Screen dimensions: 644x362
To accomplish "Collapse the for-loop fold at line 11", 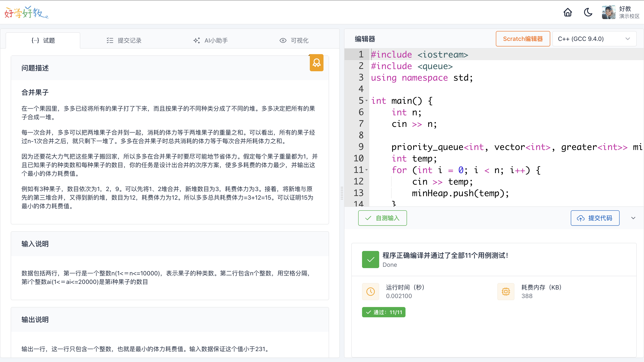I will pos(367,170).
